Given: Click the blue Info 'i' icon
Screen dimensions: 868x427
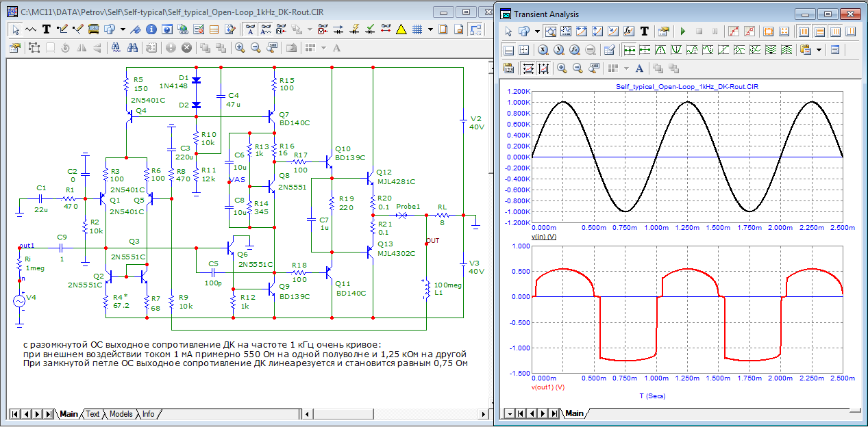Looking at the screenshot, I should (151, 29).
